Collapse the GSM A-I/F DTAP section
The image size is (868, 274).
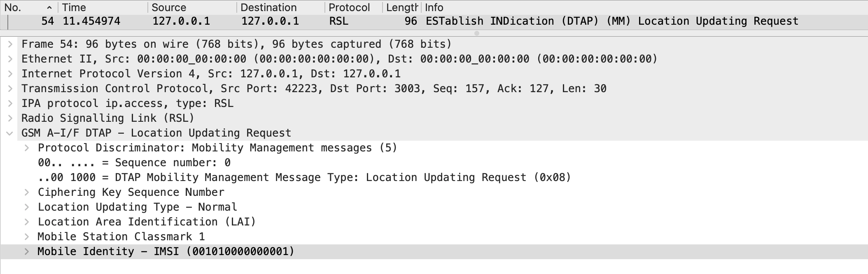(x=9, y=133)
